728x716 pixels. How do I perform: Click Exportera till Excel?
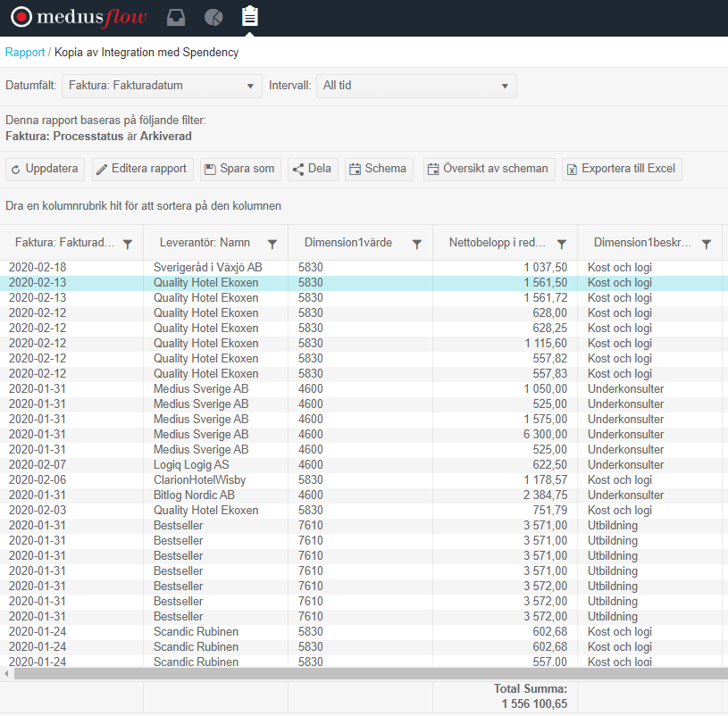[x=622, y=169]
